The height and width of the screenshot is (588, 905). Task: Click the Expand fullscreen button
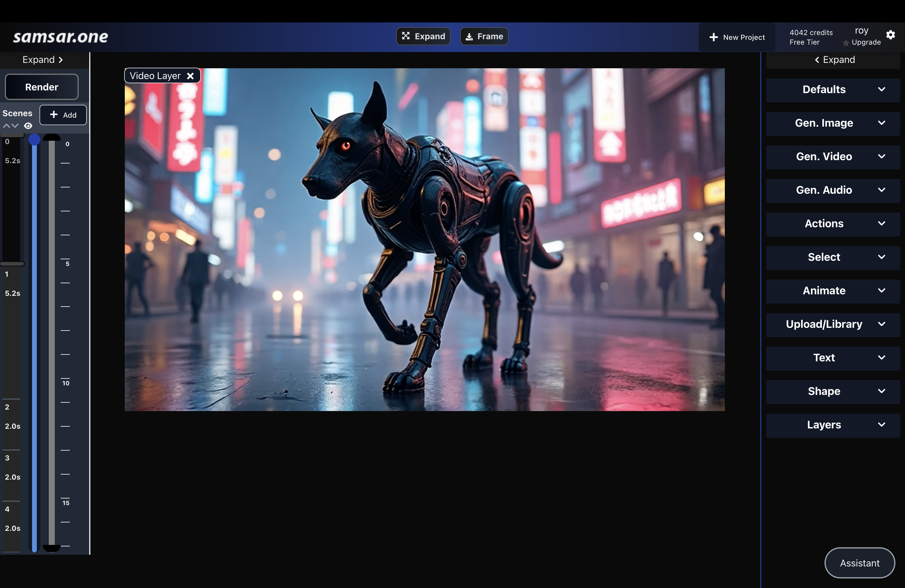pos(423,37)
